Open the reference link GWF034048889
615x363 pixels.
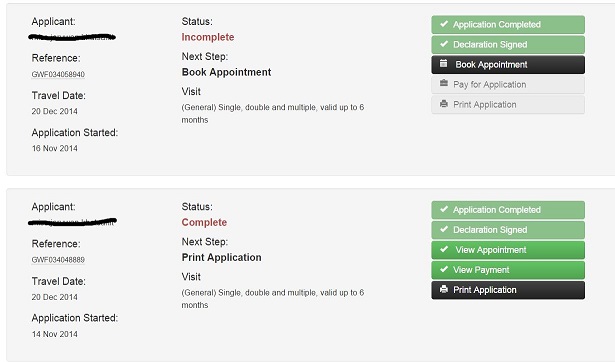pos(58,260)
